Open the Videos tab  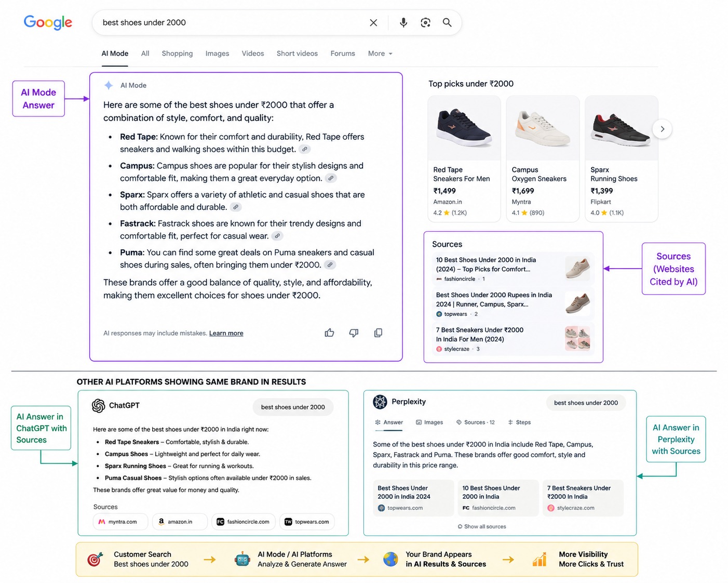[x=253, y=54]
